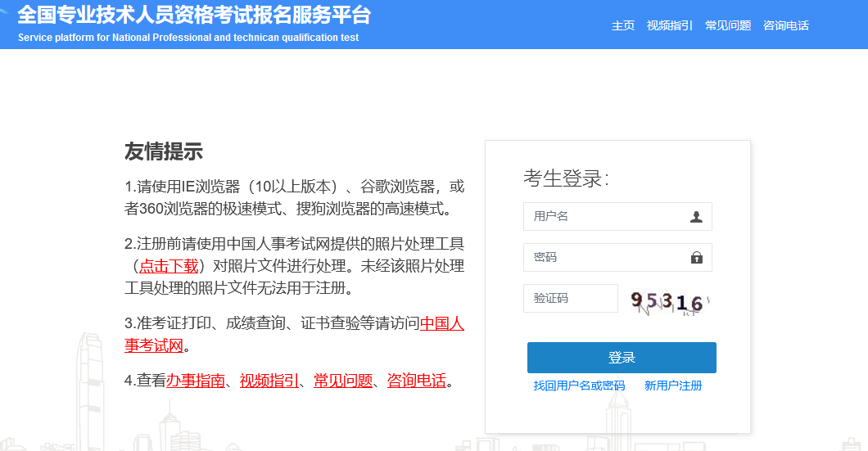This screenshot has width=868, height=451.
Task: Open 主页 in the top navigation
Action: coord(622,25)
